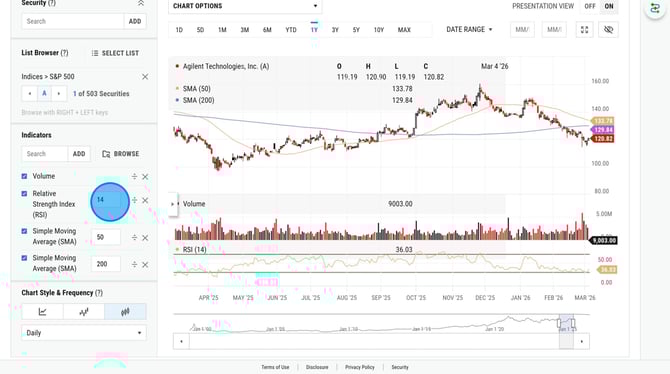Edit the SMA period field showing 200

(106, 264)
